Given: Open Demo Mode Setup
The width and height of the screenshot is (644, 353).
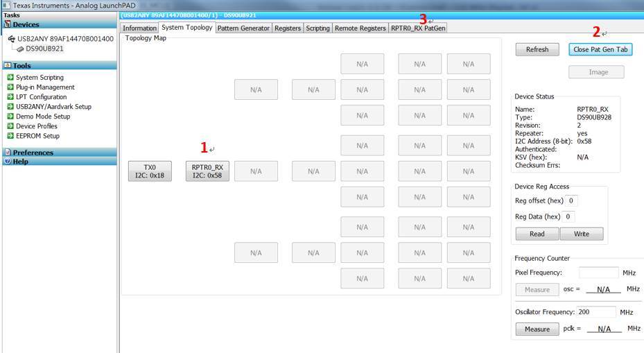Looking at the screenshot, I should 43,117.
